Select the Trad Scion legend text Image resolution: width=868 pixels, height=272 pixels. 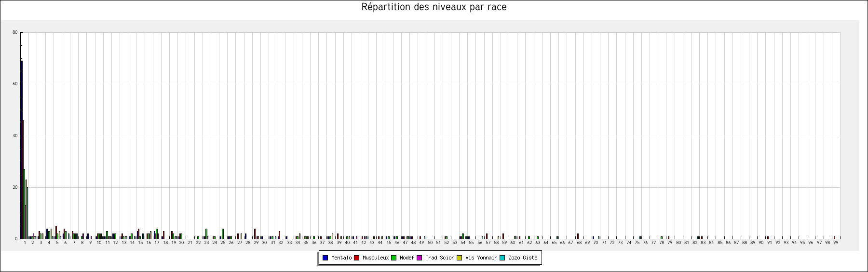[x=439, y=258]
